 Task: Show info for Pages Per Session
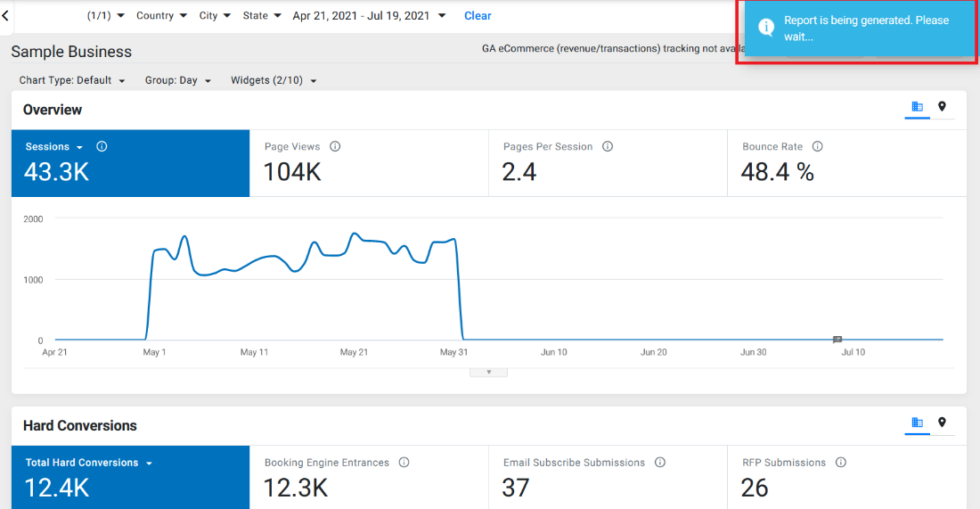tap(608, 146)
